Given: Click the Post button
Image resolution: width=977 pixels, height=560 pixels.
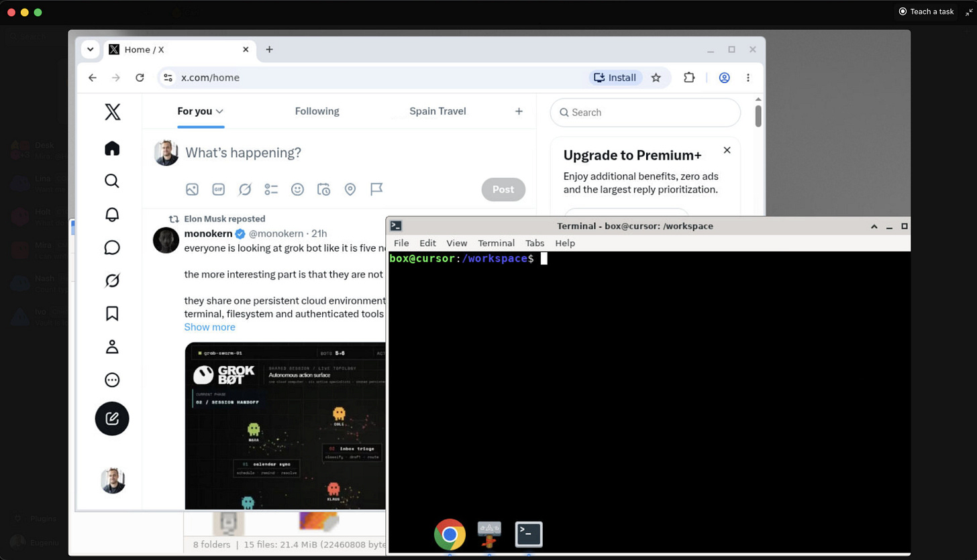Looking at the screenshot, I should (503, 189).
